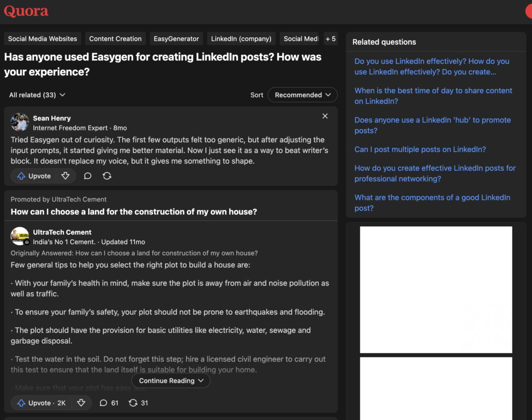Click the 'Originally Answered' note text
Image resolution: width=532 pixels, height=420 pixels.
134,253
